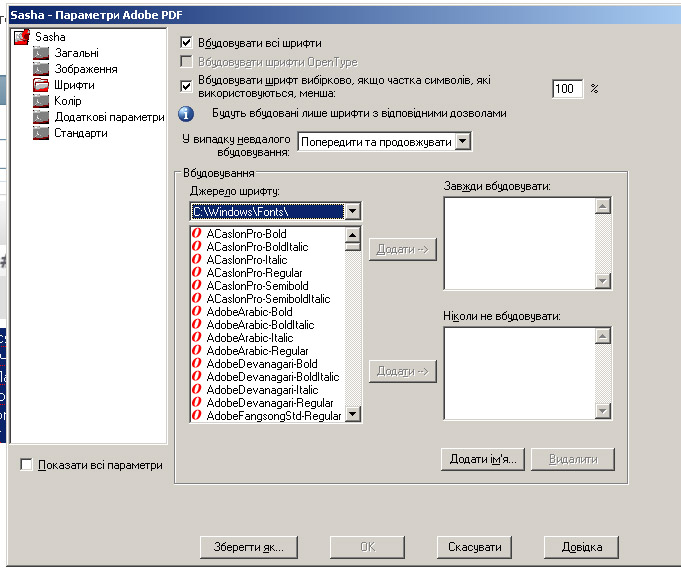681x571 pixels.
Task: Open help with the 'Довідка' button
Action: [x=582, y=547]
